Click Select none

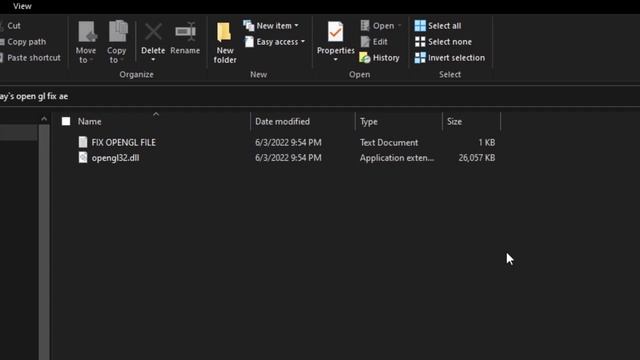(443, 42)
